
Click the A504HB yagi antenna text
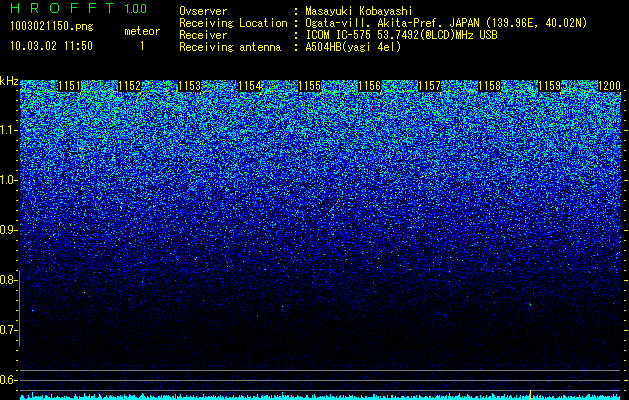click(353, 47)
